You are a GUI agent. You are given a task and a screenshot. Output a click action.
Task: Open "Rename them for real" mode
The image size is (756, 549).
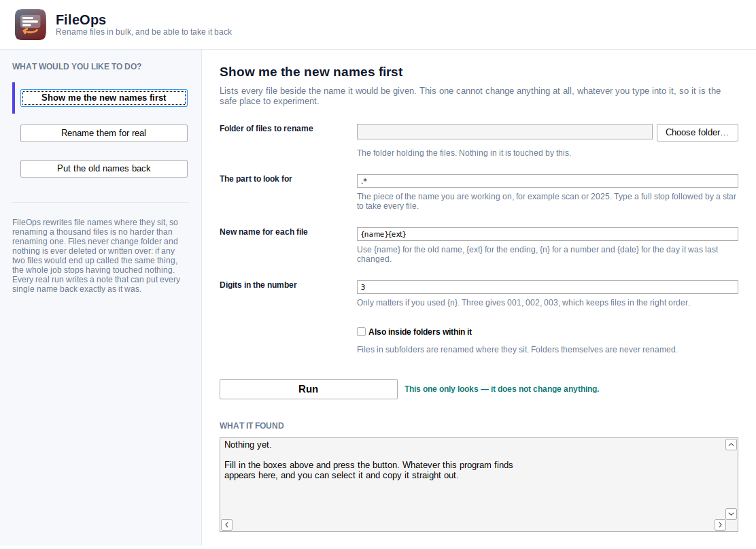pos(103,133)
